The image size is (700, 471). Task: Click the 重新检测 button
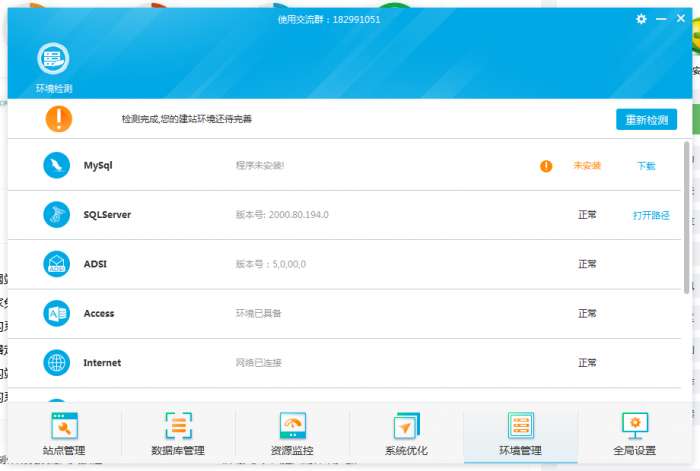[x=646, y=120]
